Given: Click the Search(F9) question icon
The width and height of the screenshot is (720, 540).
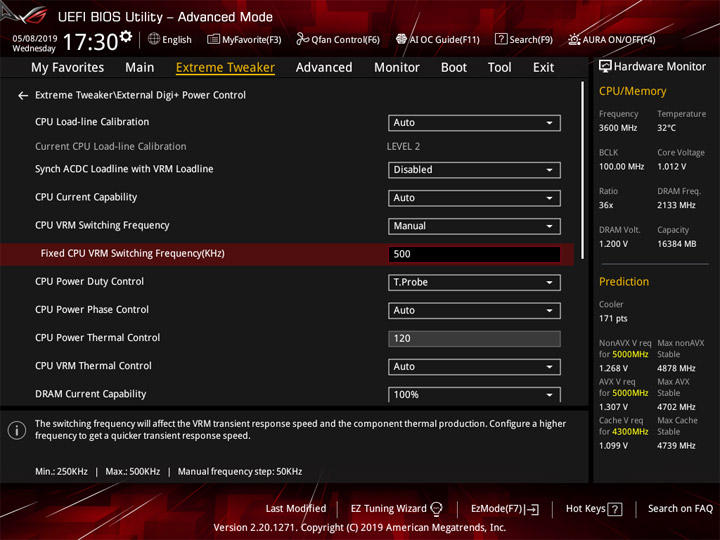Looking at the screenshot, I should point(501,39).
